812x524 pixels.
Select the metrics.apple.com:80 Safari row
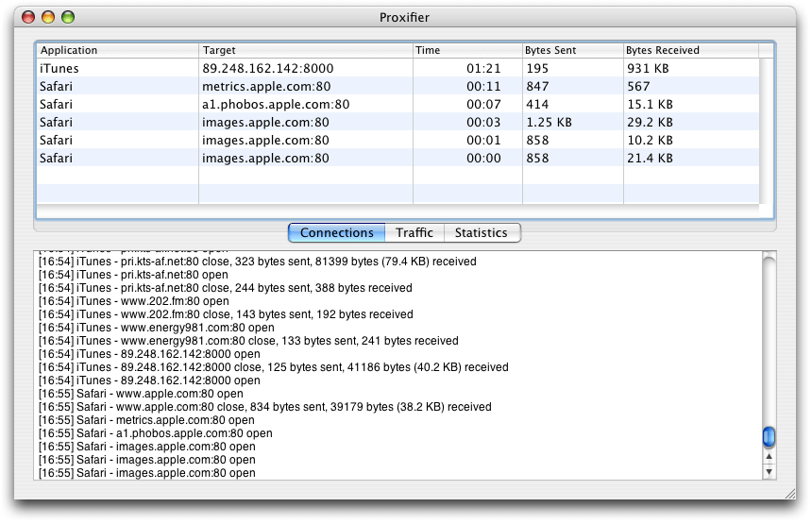pyautogui.click(x=397, y=86)
